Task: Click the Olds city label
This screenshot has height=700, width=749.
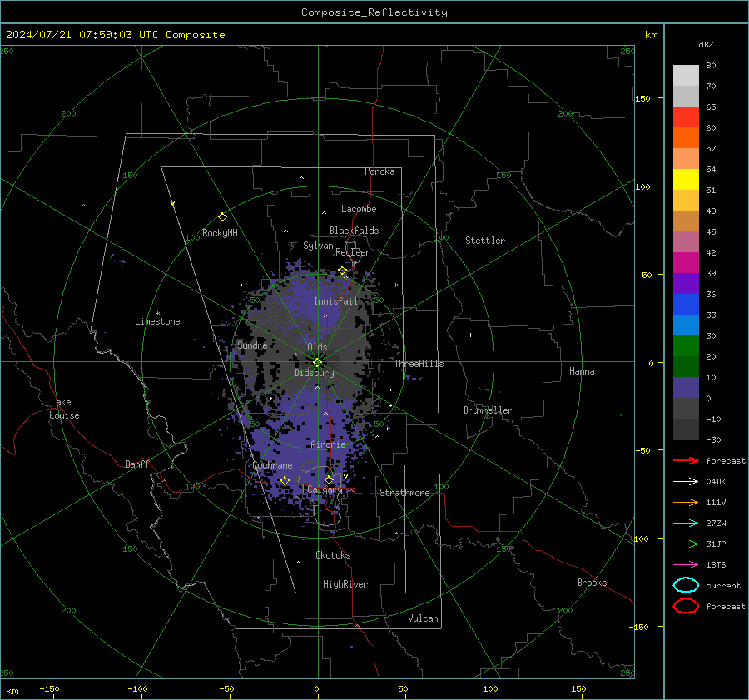Action: coord(317,347)
